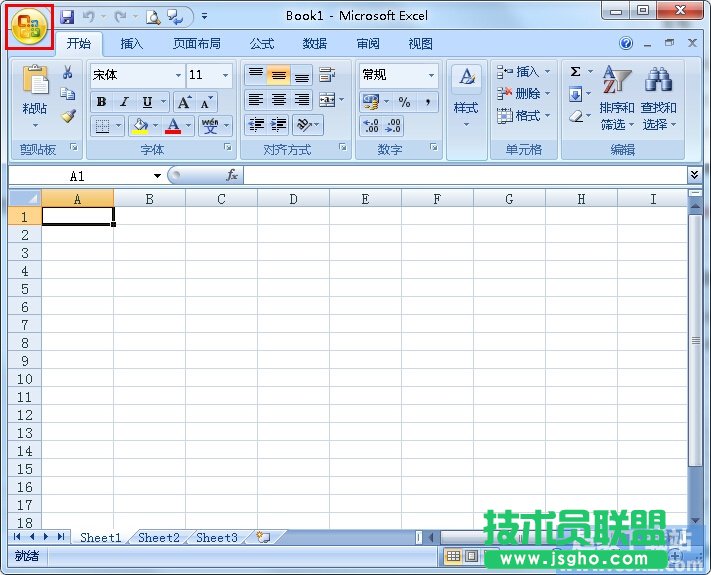The height and width of the screenshot is (575, 711).
Task: Click the Increase Font Size icon
Action: (184, 102)
